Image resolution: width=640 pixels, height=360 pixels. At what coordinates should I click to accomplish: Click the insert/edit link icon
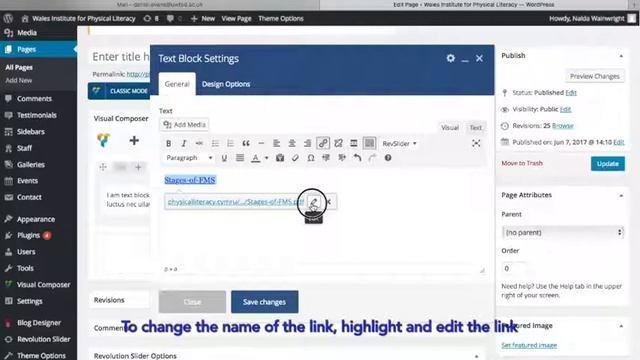[323, 143]
